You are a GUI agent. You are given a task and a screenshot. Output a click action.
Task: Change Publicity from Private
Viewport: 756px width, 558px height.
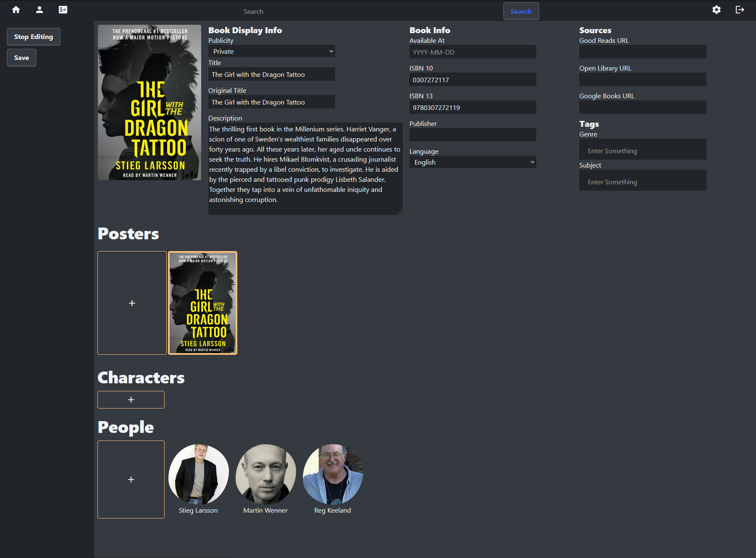pos(271,51)
